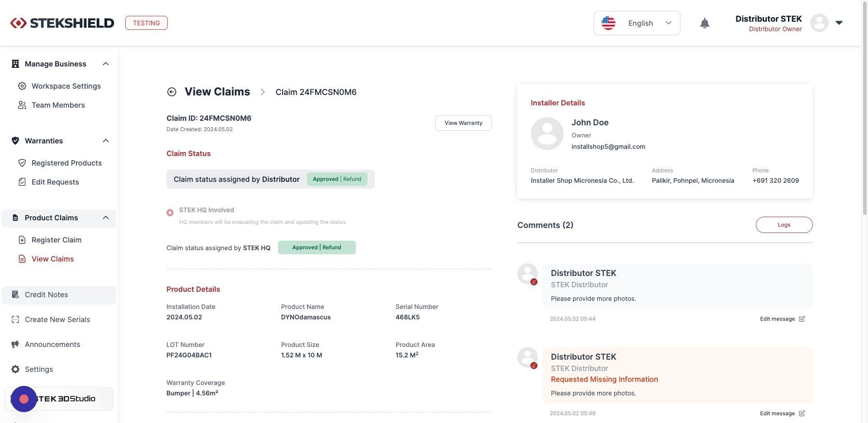Click John Doe's installer avatar
The image size is (868, 423).
(x=547, y=134)
